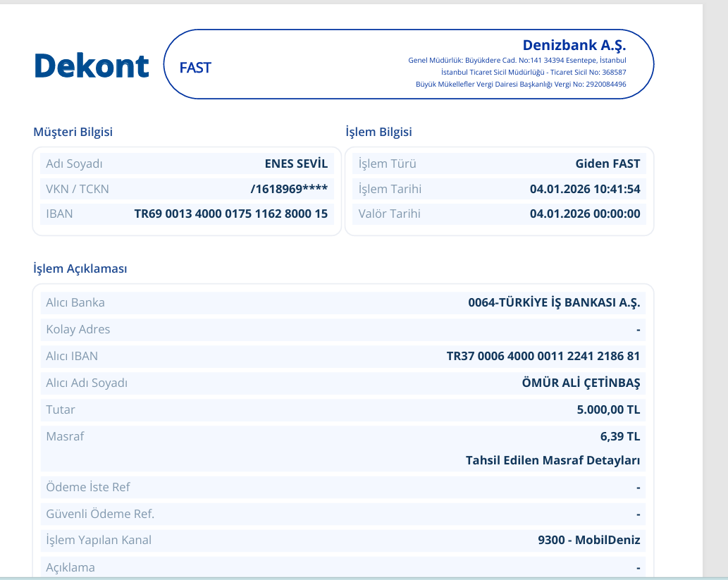Click the İşlem Türü label
728x580 pixels.
(x=387, y=164)
